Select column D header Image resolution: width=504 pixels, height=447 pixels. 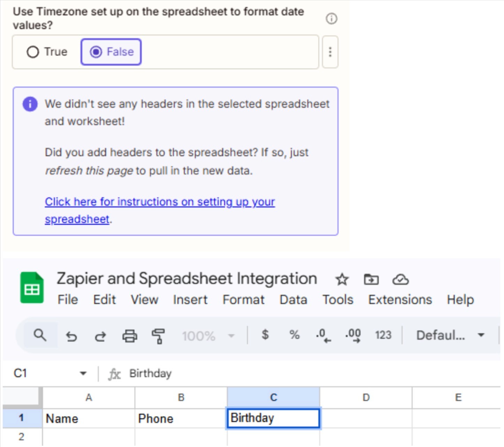point(366,398)
